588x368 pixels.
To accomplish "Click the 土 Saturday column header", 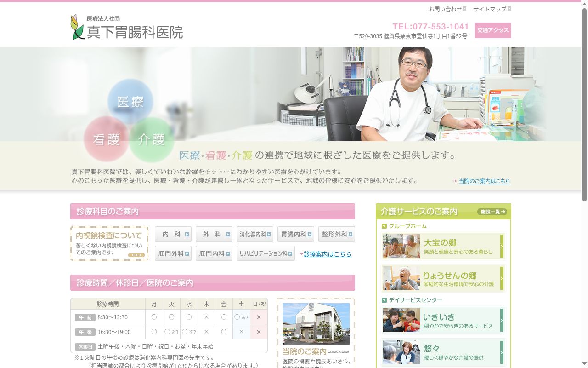I will point(241,304).
